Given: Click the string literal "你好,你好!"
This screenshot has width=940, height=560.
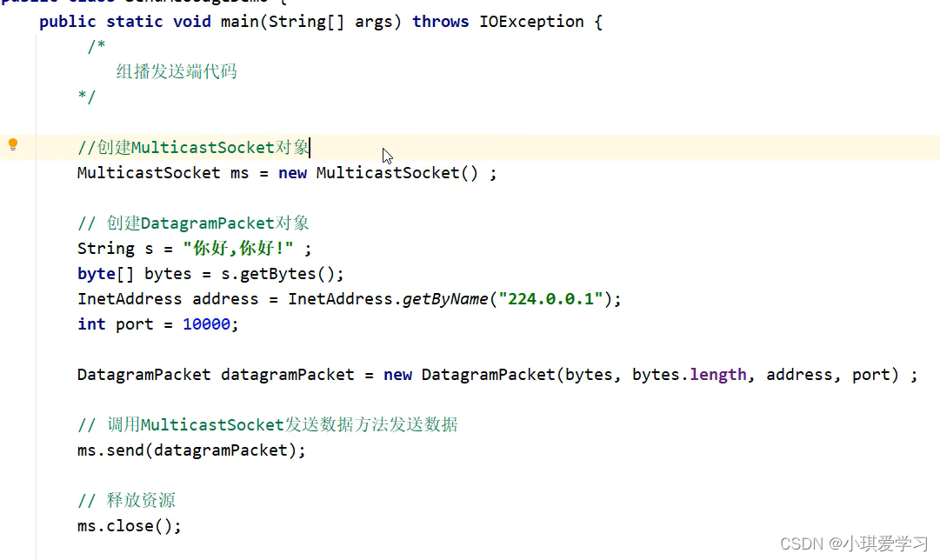Looking at the screenshot, I should [x=238, y=248].
